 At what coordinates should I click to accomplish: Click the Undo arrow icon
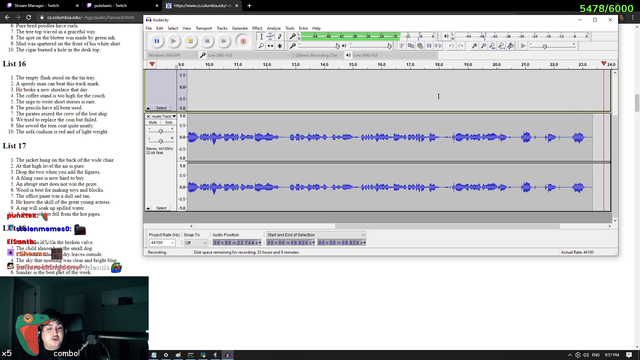coord(451,46)
